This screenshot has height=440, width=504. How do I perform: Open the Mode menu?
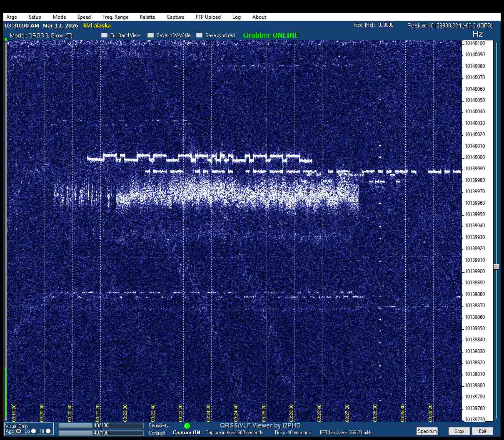59,17
